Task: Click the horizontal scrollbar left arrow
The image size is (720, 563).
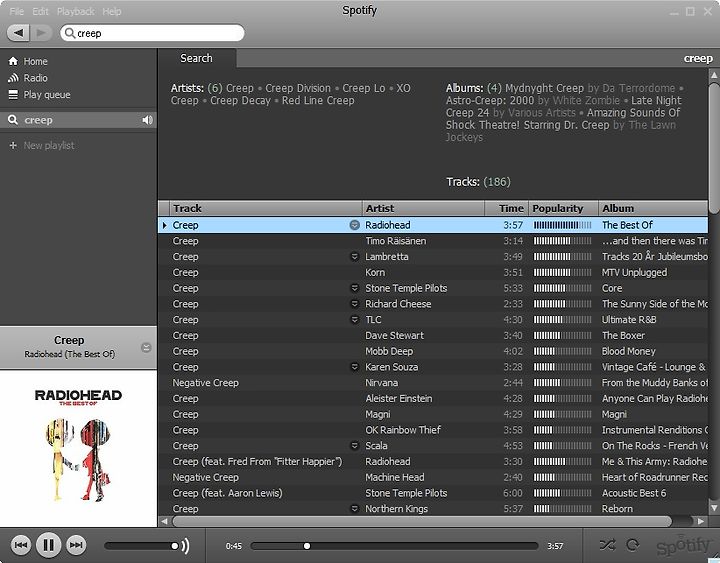Action: tap(164, 521)
